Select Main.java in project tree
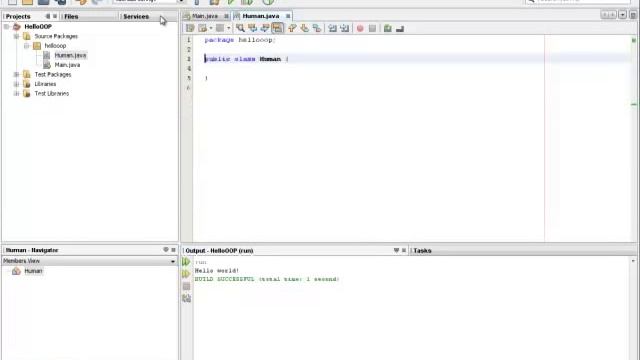The image size is (640, 360). 67,65
